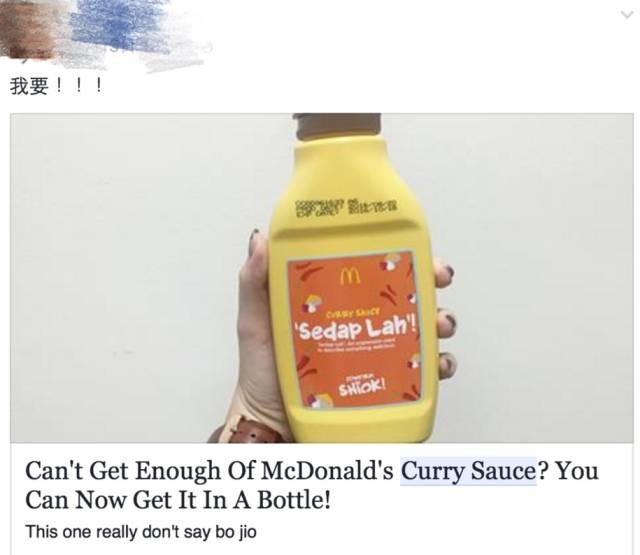640x555 pixels.
Task: Open the post options chevron menu
Action: coord(627,15)
